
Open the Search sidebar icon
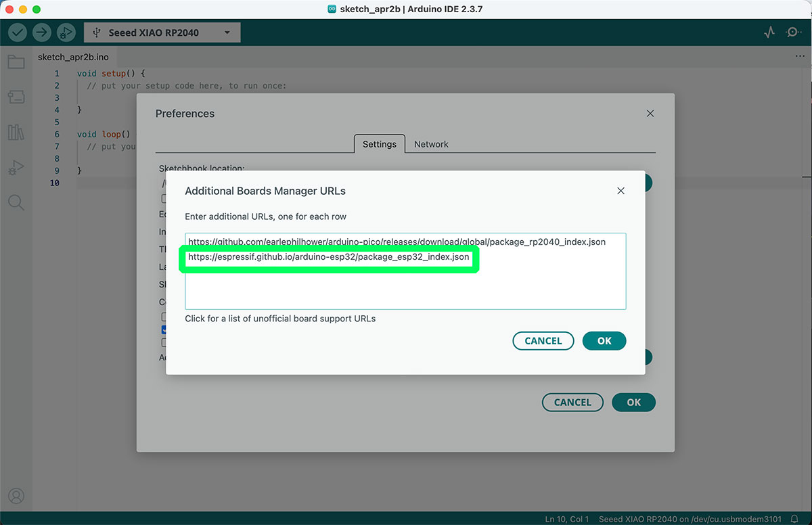(16, 202)
